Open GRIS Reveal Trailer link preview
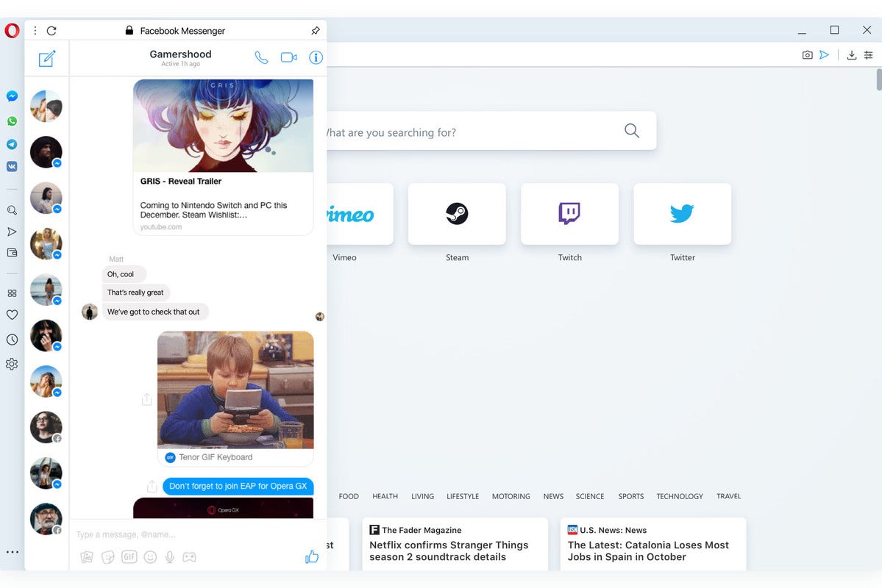882x588 pixels. tap(224, 157)
